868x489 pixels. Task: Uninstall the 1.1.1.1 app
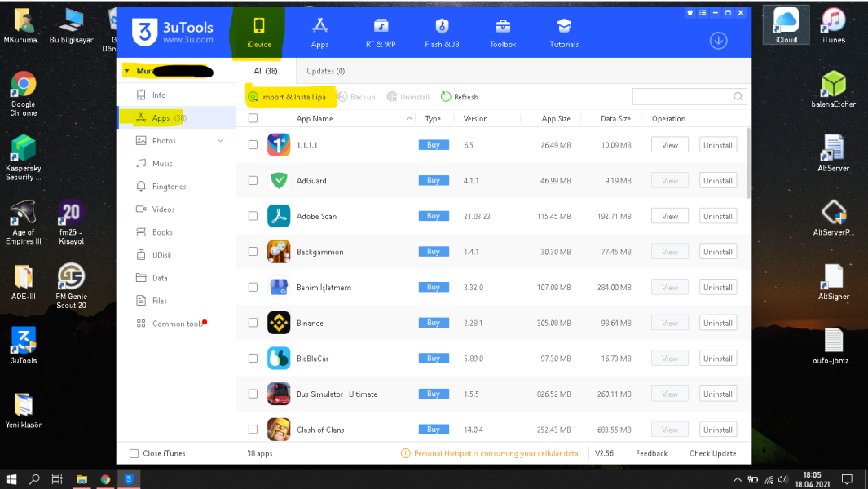tap(717, 145)
